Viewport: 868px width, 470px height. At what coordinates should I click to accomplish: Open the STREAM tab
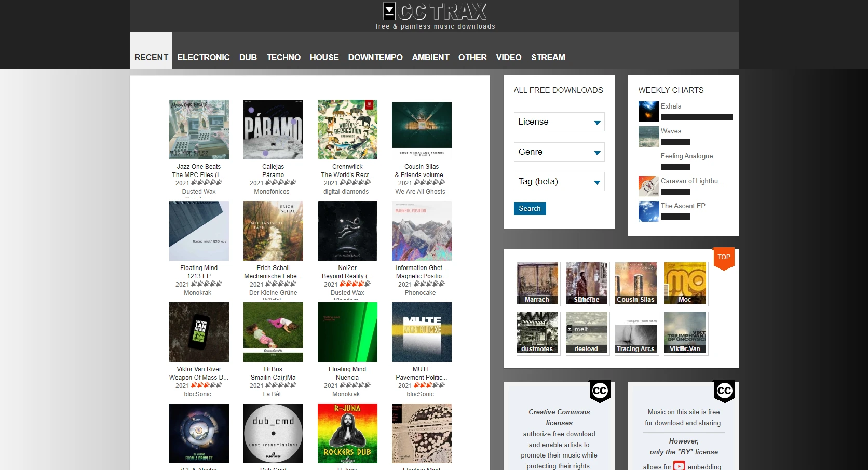coord(548,57)
